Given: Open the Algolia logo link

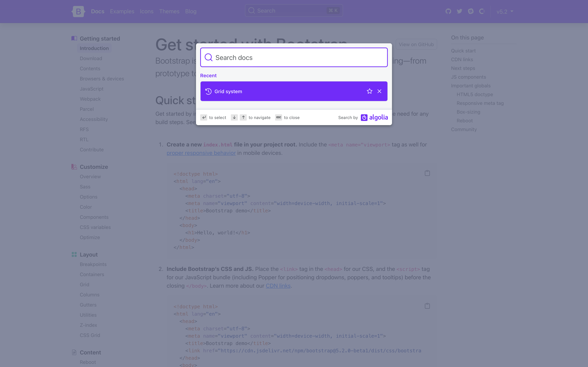Looking at the screenshot, I should pos(374,117).
